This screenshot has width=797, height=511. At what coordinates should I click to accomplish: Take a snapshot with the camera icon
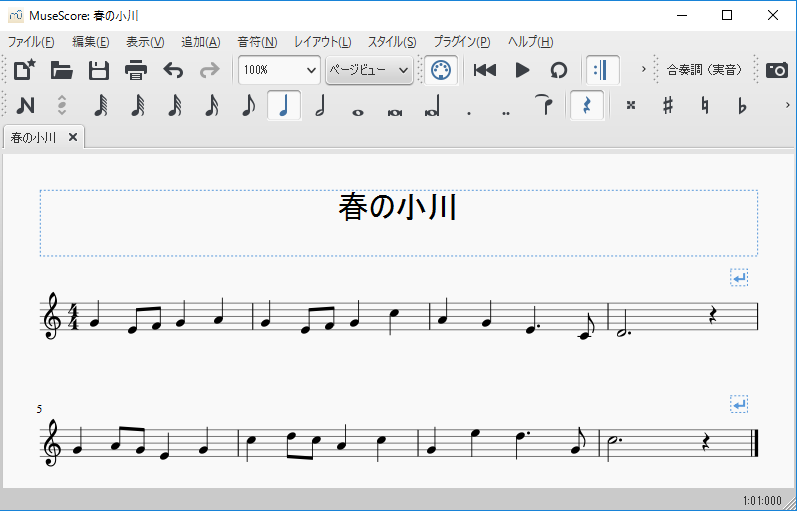[x=777, y=70]
